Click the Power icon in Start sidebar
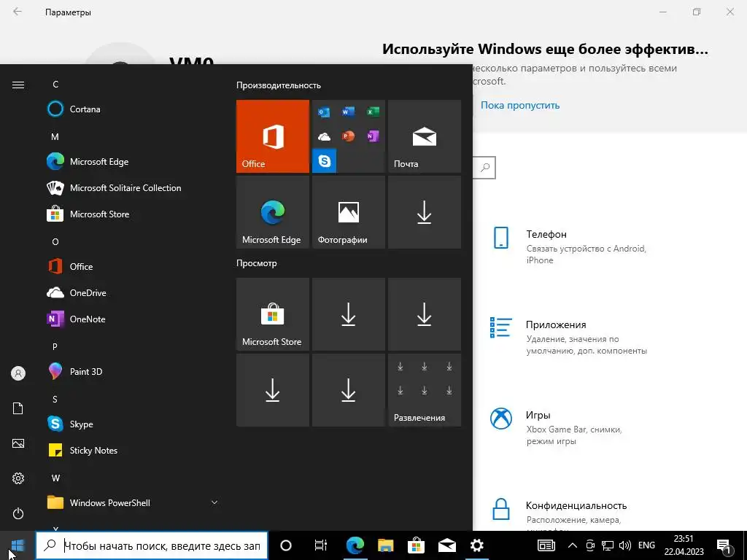The height and width of the screenshot is (560, 747). (18, 513)
